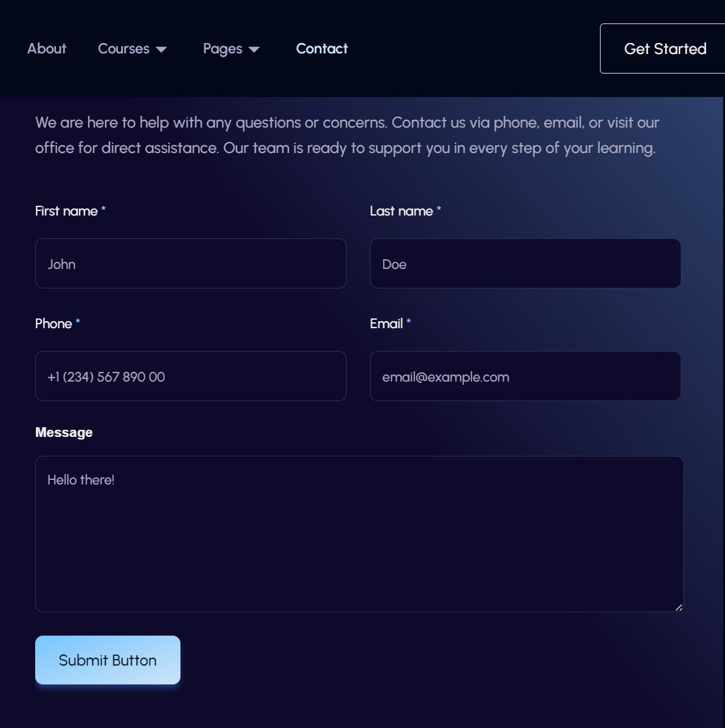Click inside the Message textarea
The image size is (725, 728).
pos(359,534)
